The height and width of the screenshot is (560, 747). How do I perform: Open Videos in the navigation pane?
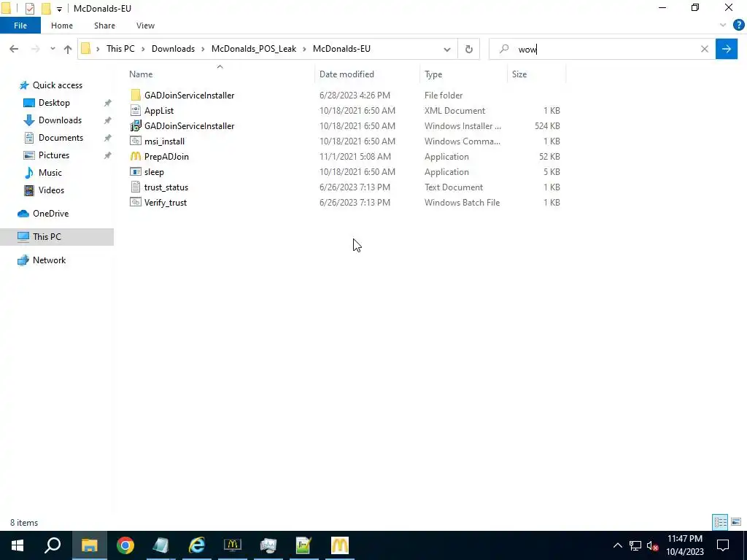(x=51, y=190)
